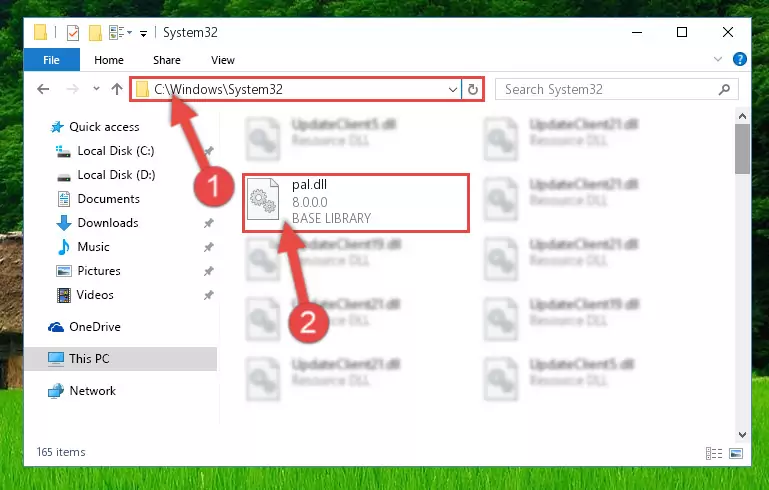
Task: Go back with the left arrow
Action: pos(43,89)
